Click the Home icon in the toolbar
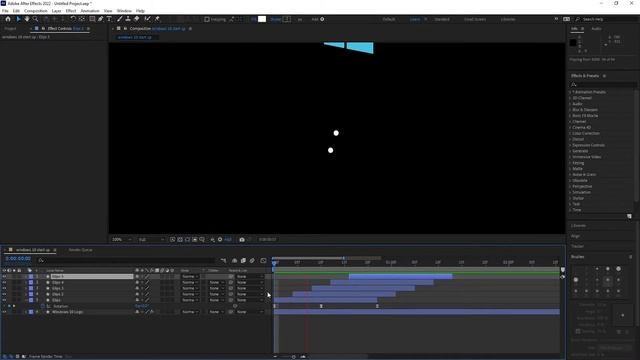The height and width of the screenshot is (360, 640). [8, 19]
